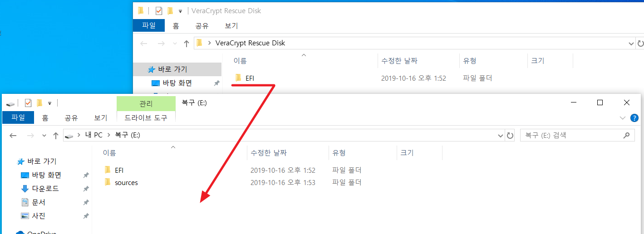Screen dimensions: 644x234
Task: Select the 관리 contextual tab
Action: coord(146,104)
